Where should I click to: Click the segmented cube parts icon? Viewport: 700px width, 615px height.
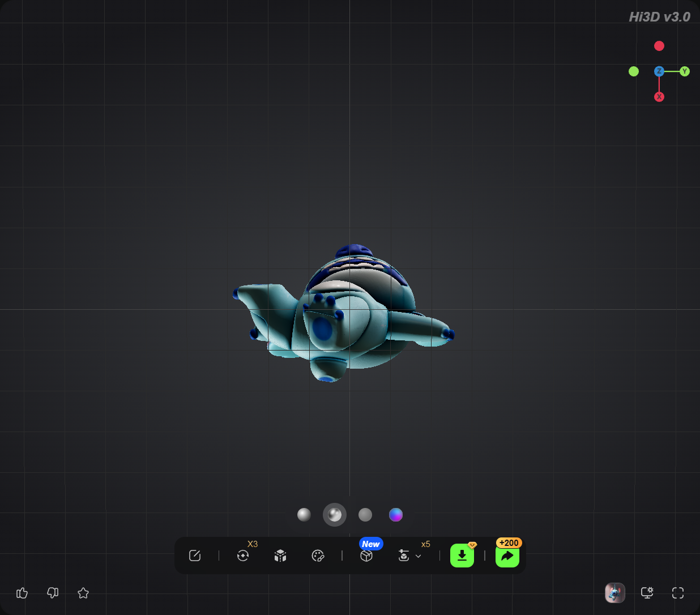pos(280,556)
